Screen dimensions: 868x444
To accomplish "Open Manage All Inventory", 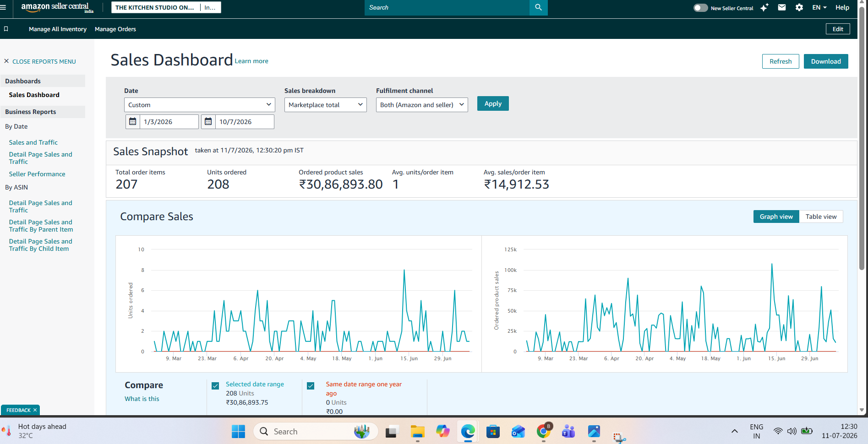I will (x=58, y=29).
